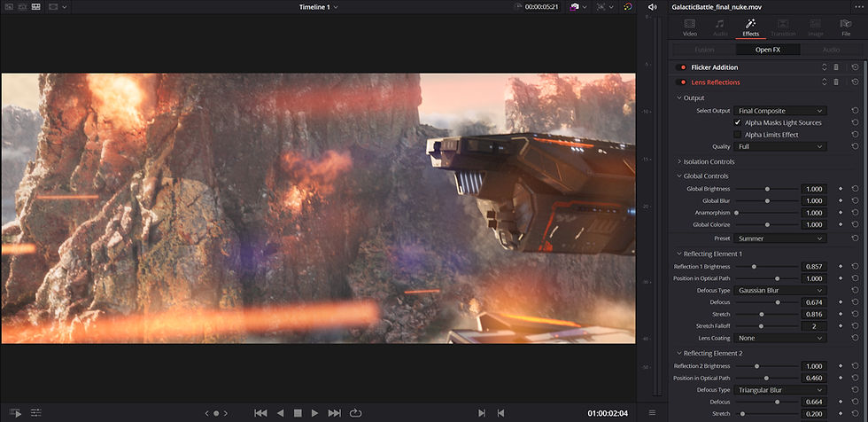Click the mark in-point button under viewer
The width and height of the screenshot is (868, 422).
coord(482,413)
